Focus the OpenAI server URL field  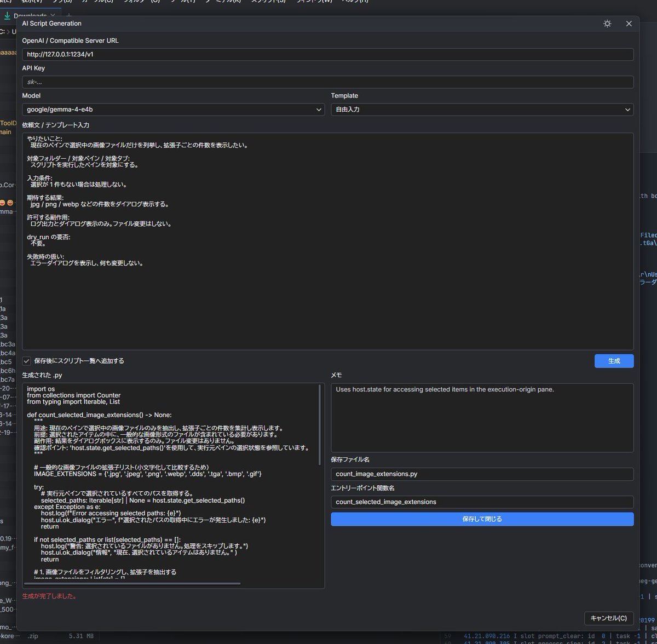[x=328, y=54]
